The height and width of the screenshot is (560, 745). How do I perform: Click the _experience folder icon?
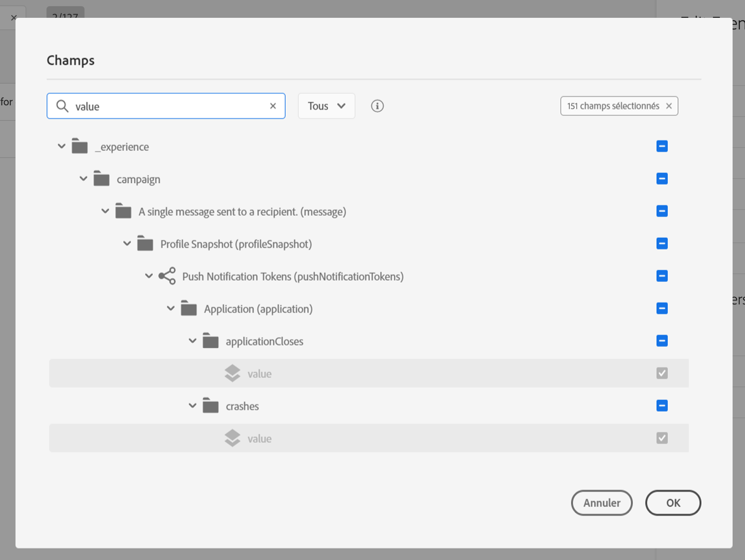click(79, 146)
